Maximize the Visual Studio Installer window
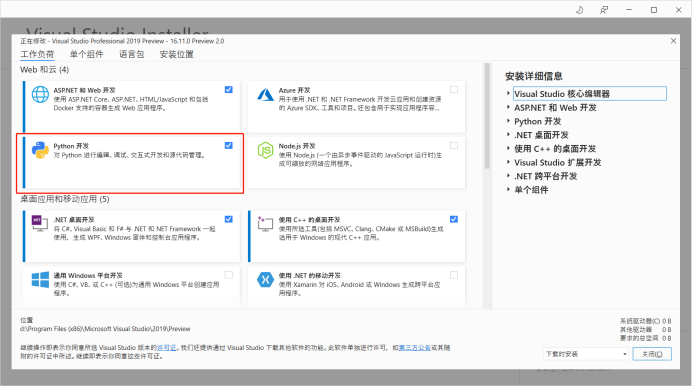The width and height of the screenshot is (692, 387). coord(654,10)
